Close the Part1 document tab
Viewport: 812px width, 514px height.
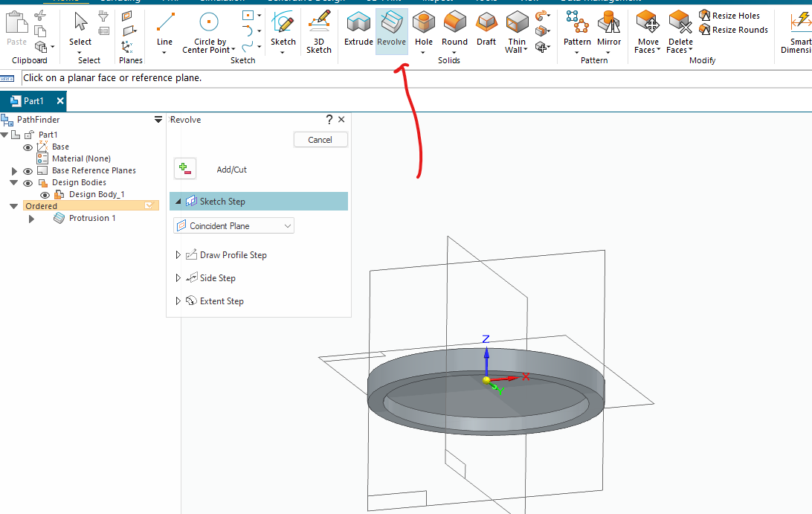60,101
